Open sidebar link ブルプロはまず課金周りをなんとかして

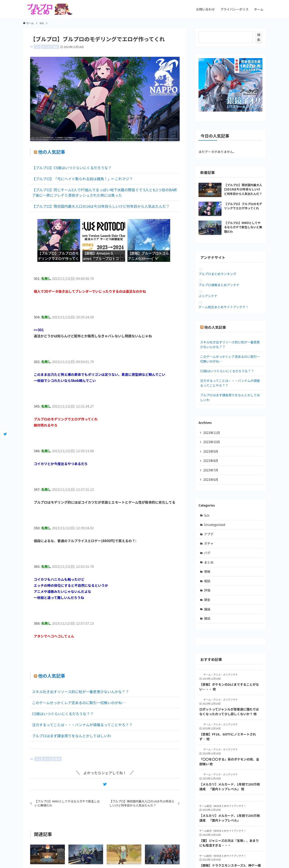230,397
